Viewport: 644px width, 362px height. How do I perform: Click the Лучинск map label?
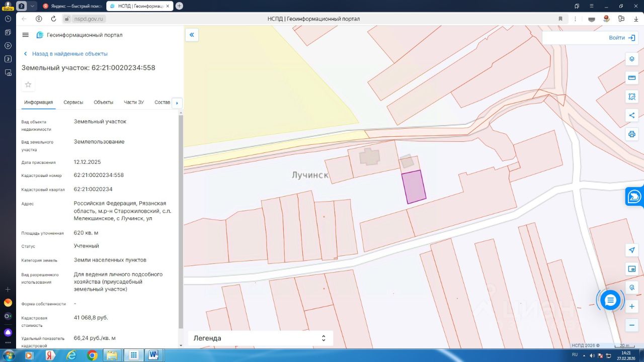point(310,175)
